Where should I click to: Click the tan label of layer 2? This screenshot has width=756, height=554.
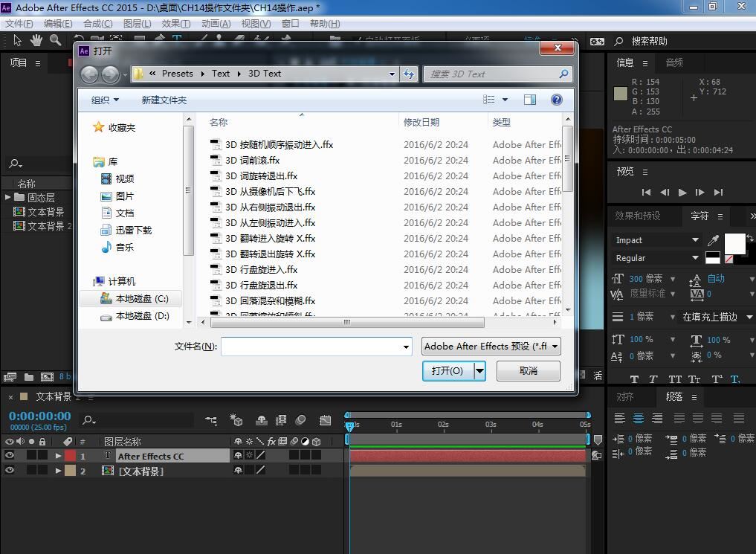[71, 471]
